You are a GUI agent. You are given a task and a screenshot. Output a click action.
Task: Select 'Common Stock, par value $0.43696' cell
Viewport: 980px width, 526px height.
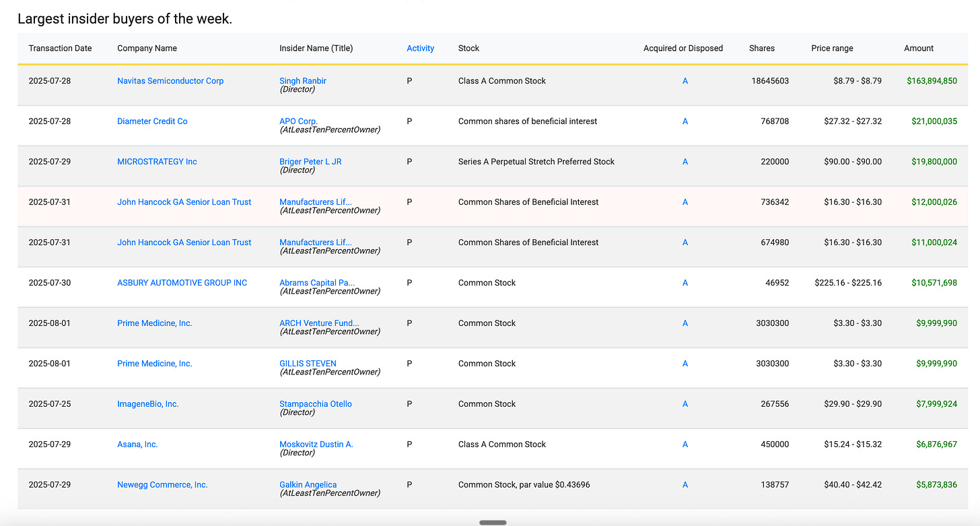pyautogui.click(x=524, y=485)
